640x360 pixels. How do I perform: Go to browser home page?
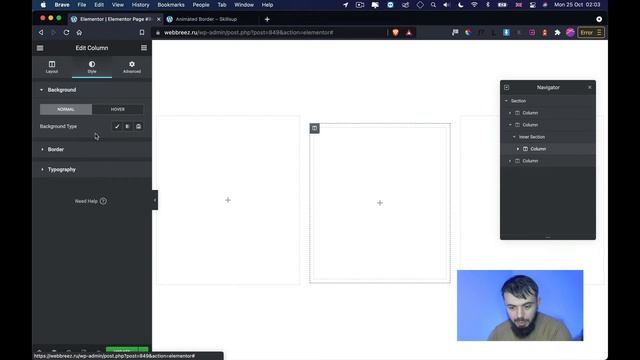[79, 32]
